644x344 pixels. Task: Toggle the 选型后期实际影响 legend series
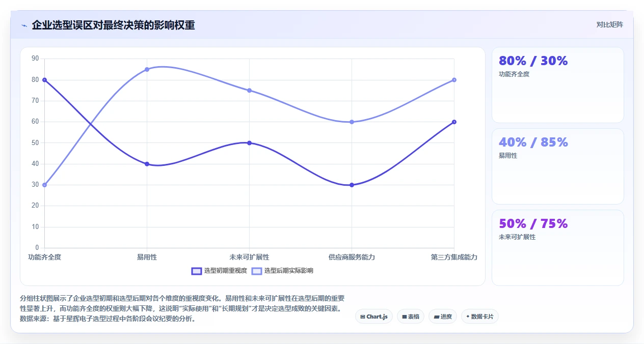[x=283, y=271]
